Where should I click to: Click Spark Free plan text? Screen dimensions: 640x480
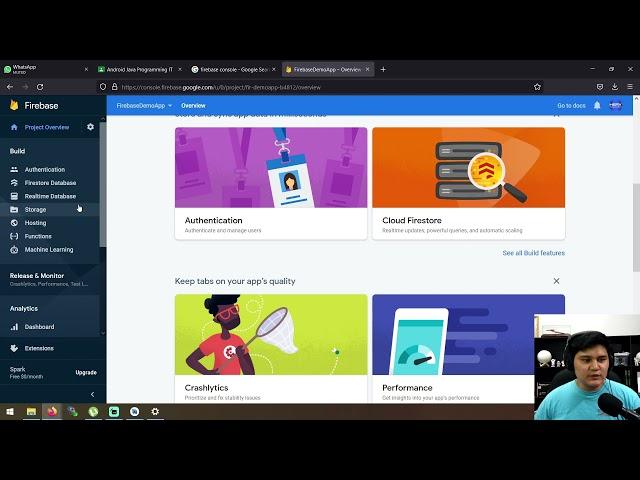(x=26, y=373)
